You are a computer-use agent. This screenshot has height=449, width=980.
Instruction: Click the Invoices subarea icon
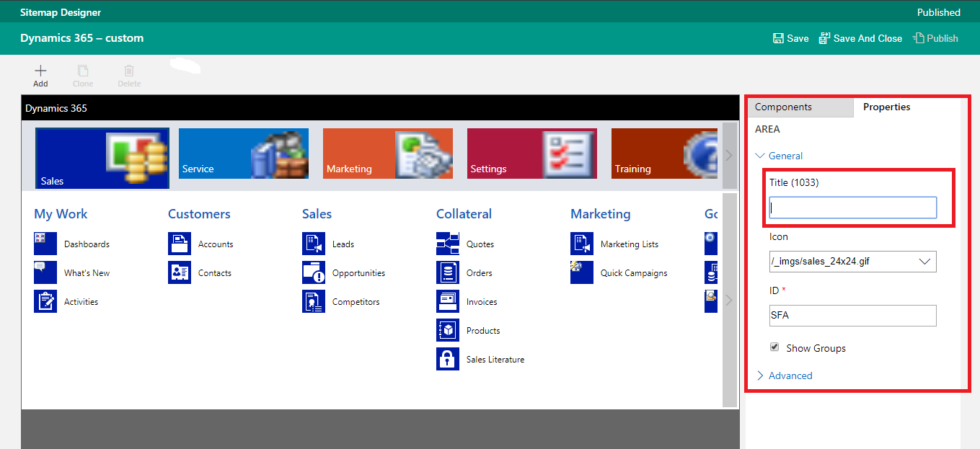point(448,301)
